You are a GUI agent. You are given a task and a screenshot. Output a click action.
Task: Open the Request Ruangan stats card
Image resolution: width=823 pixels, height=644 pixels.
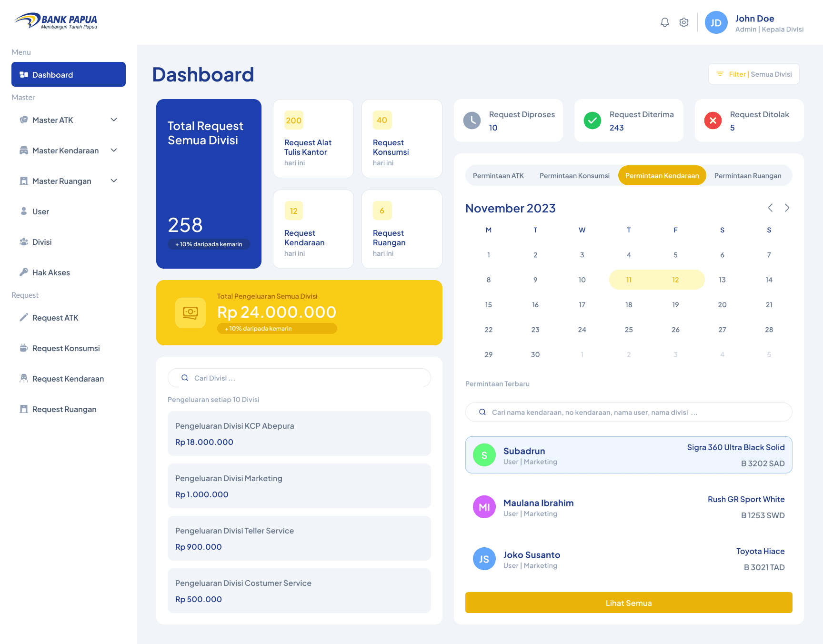click(402, 229)
